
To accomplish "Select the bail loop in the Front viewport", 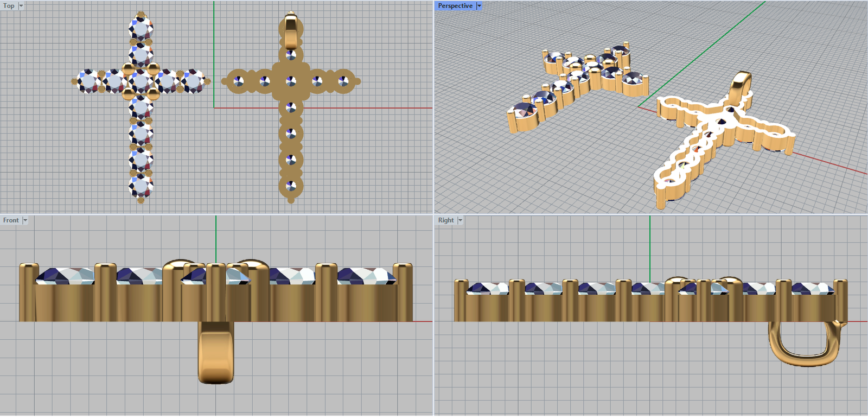I will [x=216, y=353].
